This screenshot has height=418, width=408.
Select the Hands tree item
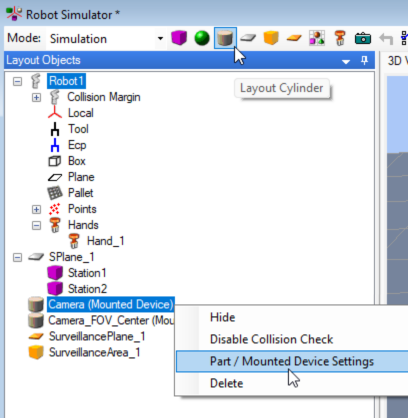83,225
